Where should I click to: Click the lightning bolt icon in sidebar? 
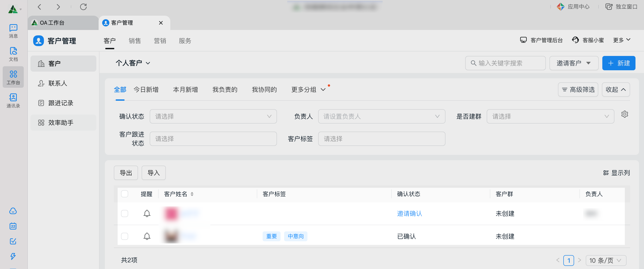[x=13, y=256]
